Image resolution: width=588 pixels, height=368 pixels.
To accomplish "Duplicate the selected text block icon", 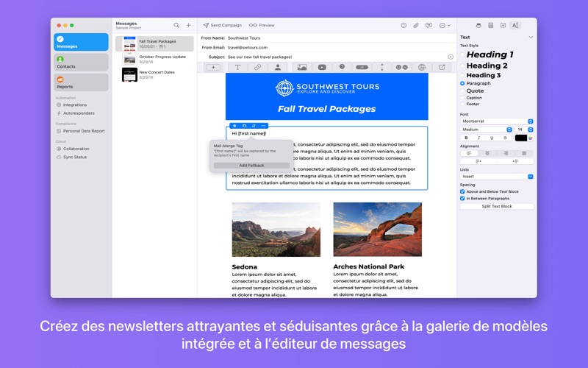I will 244,126.
